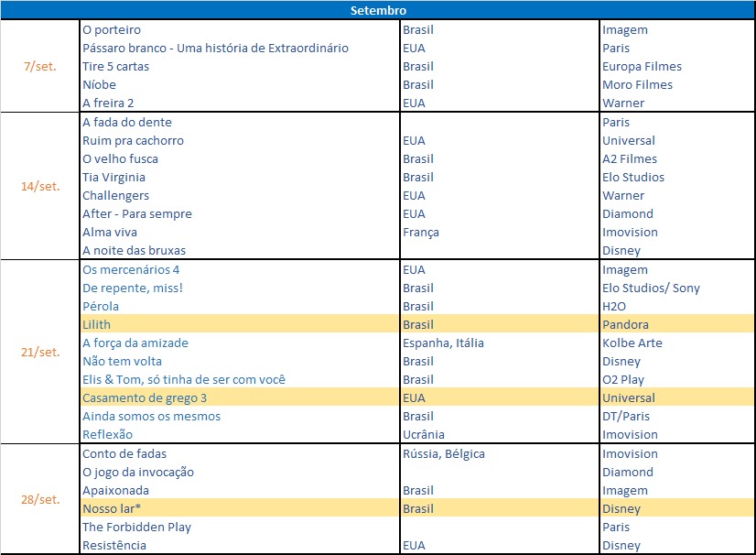
Task: Select Ruim pra cachorro title
Action: coord(133,140)
